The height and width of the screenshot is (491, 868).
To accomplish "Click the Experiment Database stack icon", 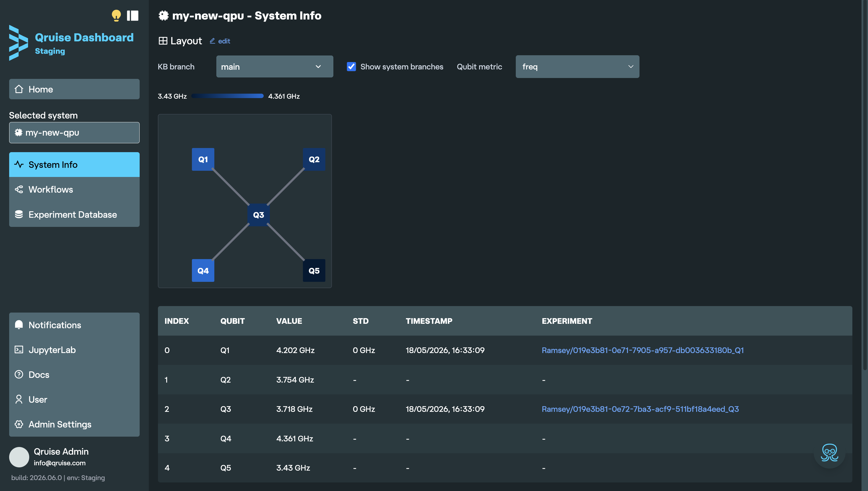I will point(19,214).
